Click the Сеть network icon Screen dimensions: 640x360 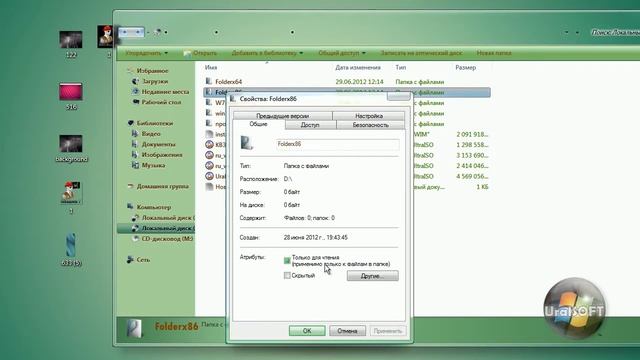pos(131,259)
